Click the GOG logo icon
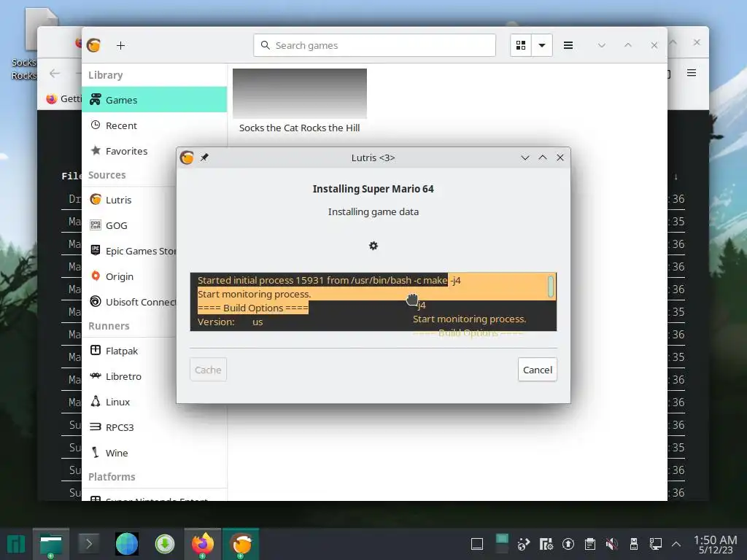 click(x=96, y=225)
